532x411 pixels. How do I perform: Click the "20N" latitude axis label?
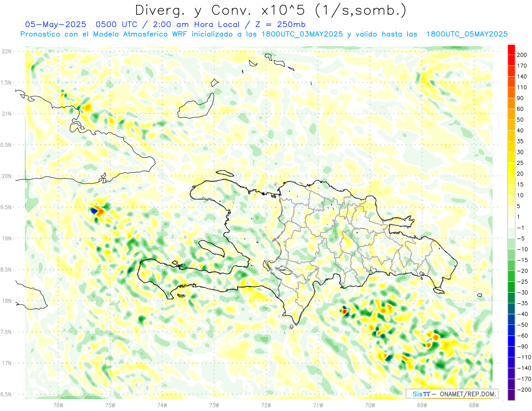[7, 176]
